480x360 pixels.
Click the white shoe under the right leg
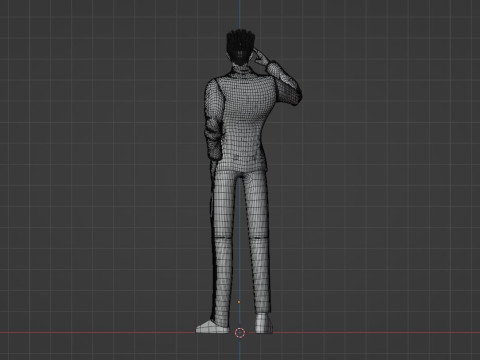tap(264, 323)
